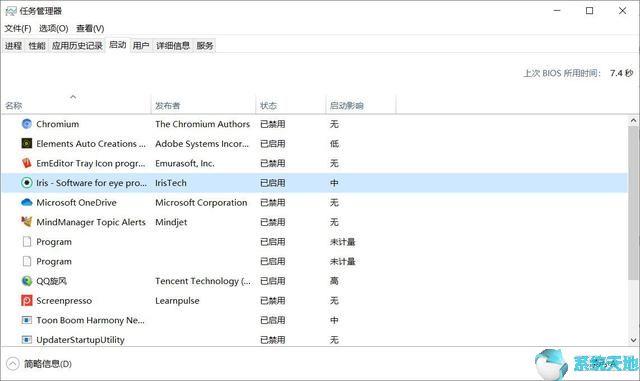Collapse to 简略信息 with the arrow icon

tap(13, 363)
